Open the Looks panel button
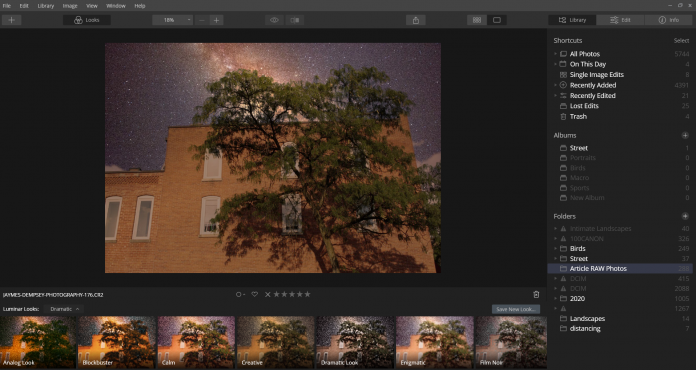 (87, 20)
